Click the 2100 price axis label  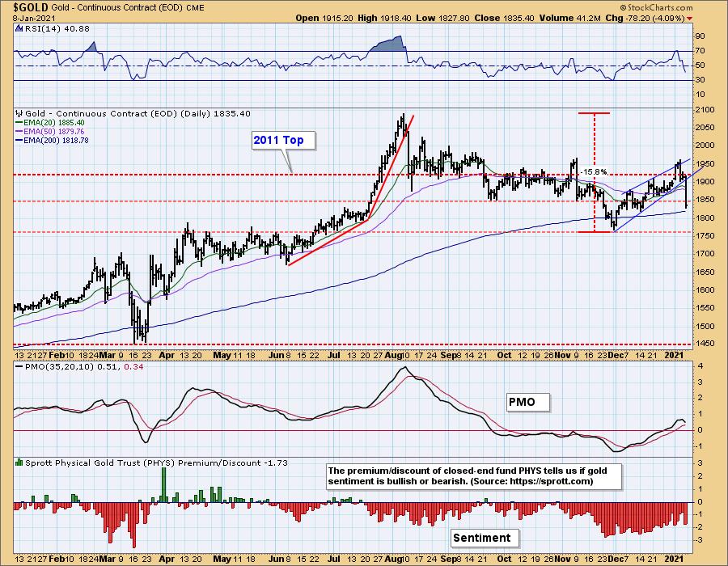(705, 110)
